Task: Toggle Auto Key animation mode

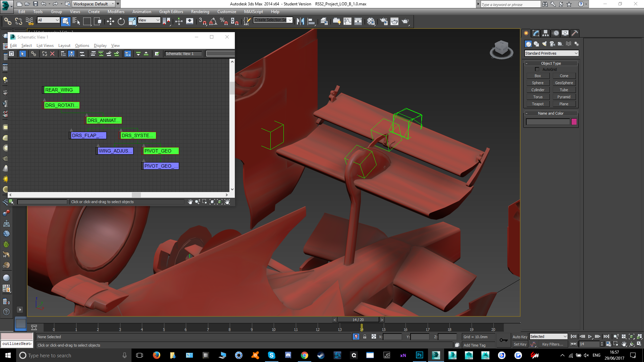Action: point(520,337)
